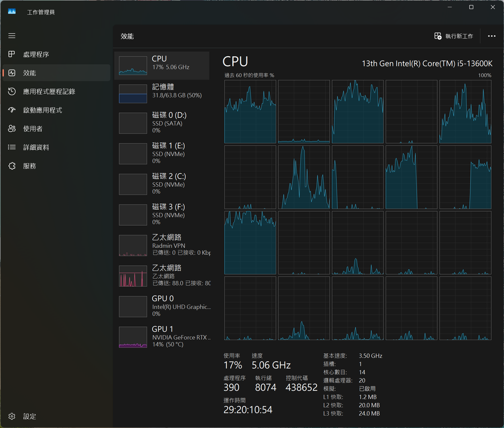Click the 效能 pulse icon
The width and height of the screenshot is (504, 428).
click(12, 73)
